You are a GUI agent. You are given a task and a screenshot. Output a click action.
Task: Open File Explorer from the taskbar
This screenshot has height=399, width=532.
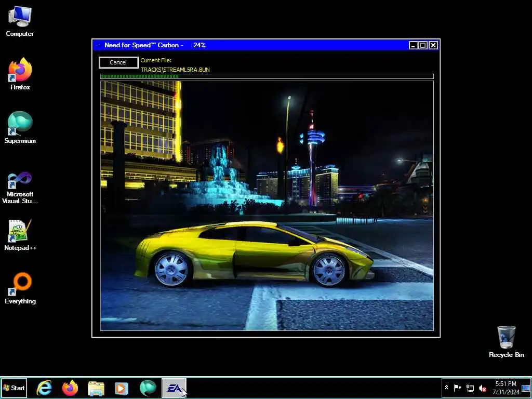click(96, 388)
